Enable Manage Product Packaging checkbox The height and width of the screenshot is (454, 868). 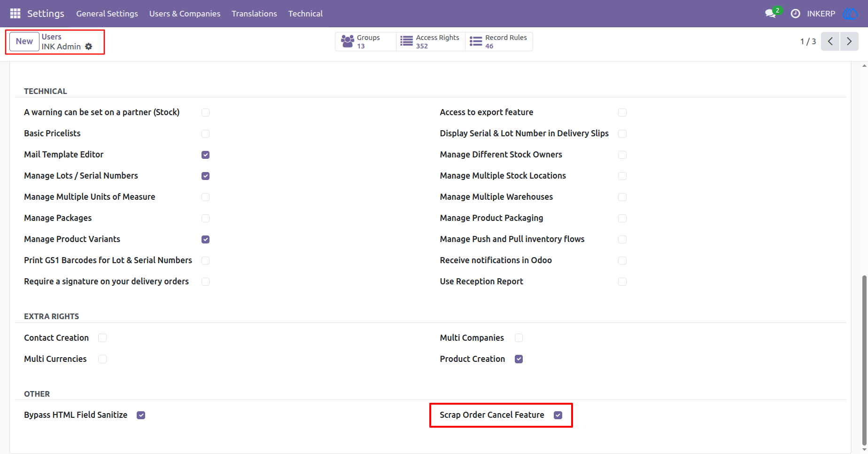click(x=622, y=218)
